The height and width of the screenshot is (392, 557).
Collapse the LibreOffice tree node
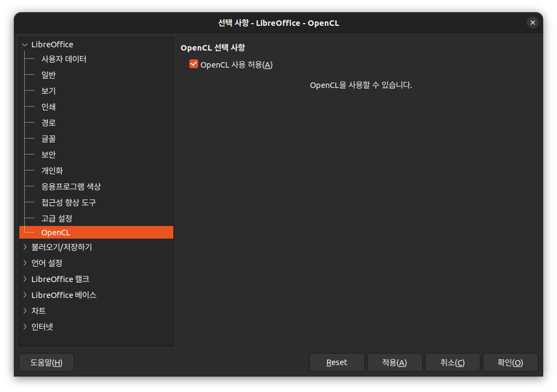click(x=25, y=45)
